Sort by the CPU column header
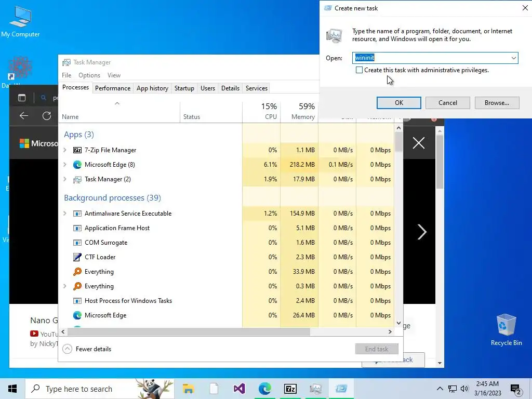Screen dimensions: 532x399 (262, 112)
